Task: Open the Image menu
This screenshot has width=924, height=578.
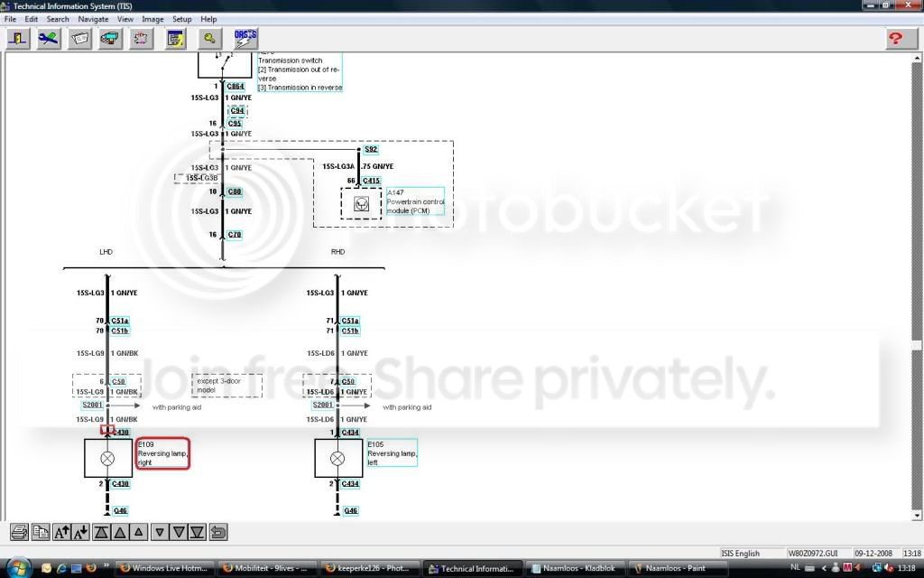Action: [152, 19]
